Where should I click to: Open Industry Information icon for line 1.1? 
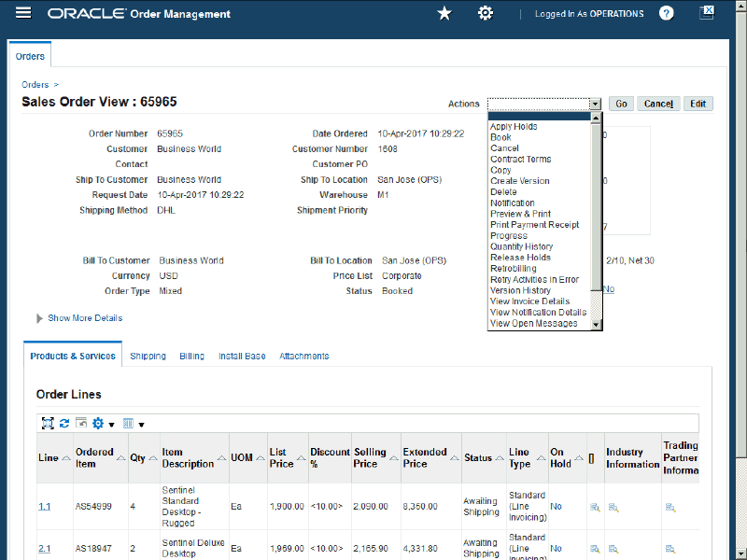(613, 507)
